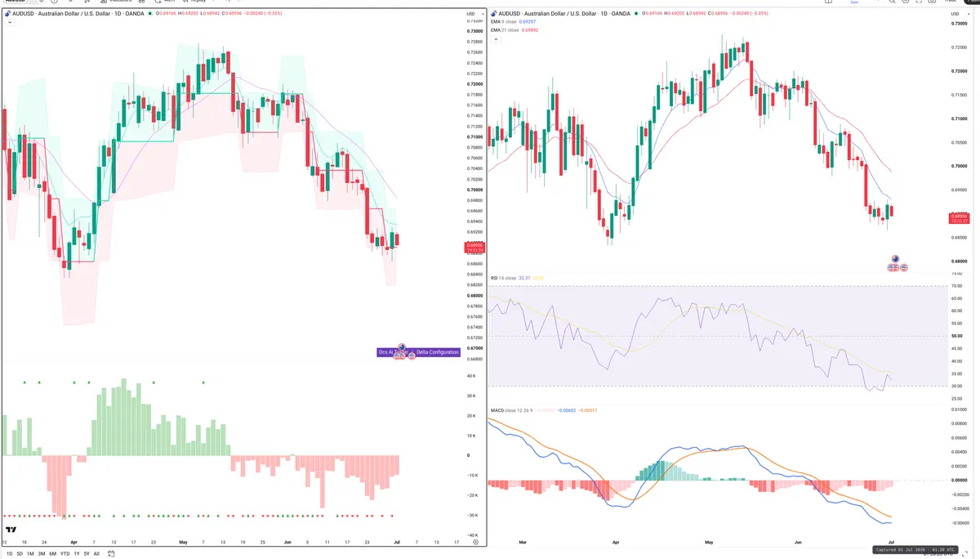The width and height of the screenshot is (980, 559).
Task: Click the May label on left time axis
Action: [x=183, y=542]
